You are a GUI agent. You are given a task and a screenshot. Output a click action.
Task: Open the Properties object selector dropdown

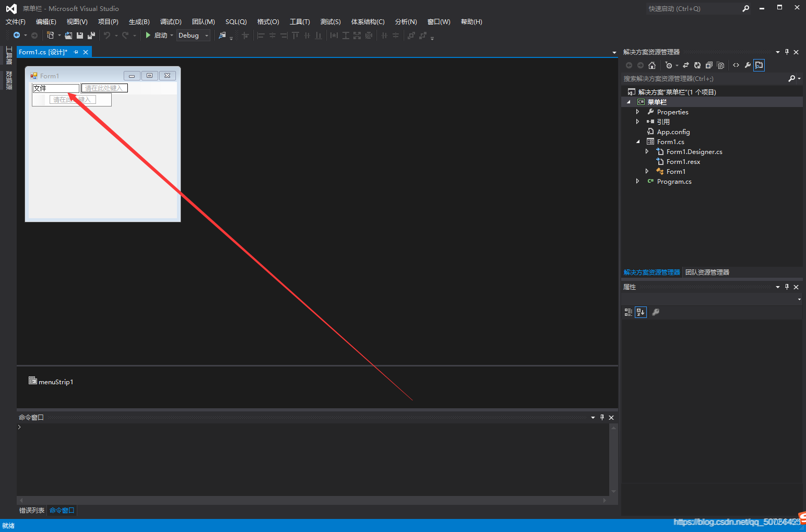tap(799, 299)
